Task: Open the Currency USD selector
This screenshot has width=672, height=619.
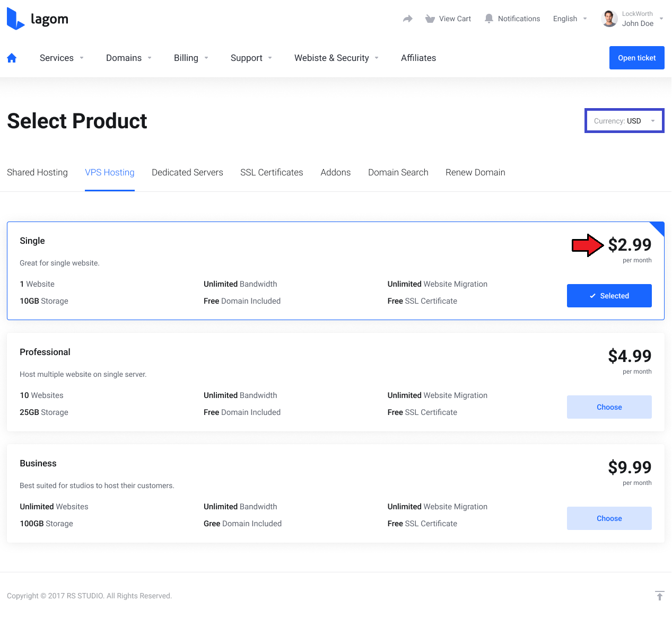Action: [x=624, y=121]
